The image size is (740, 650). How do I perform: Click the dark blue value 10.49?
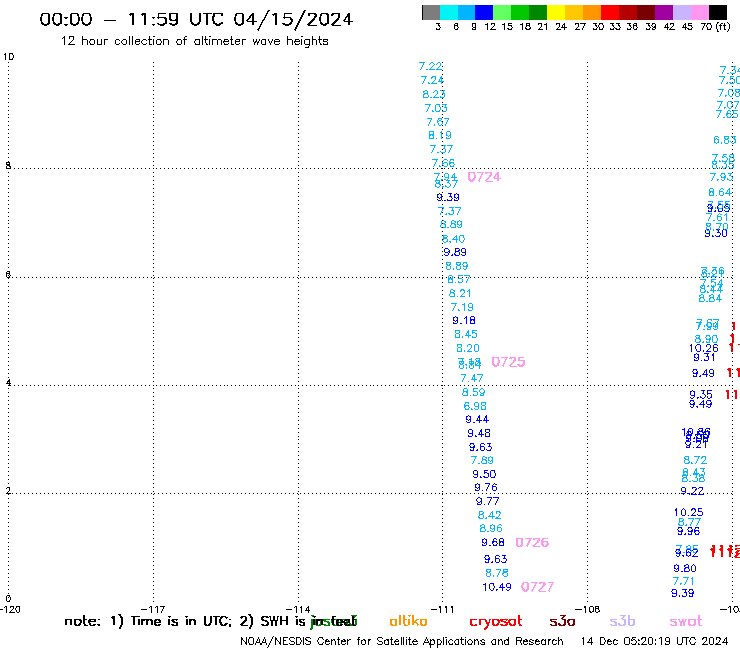[x=497, y=587]
